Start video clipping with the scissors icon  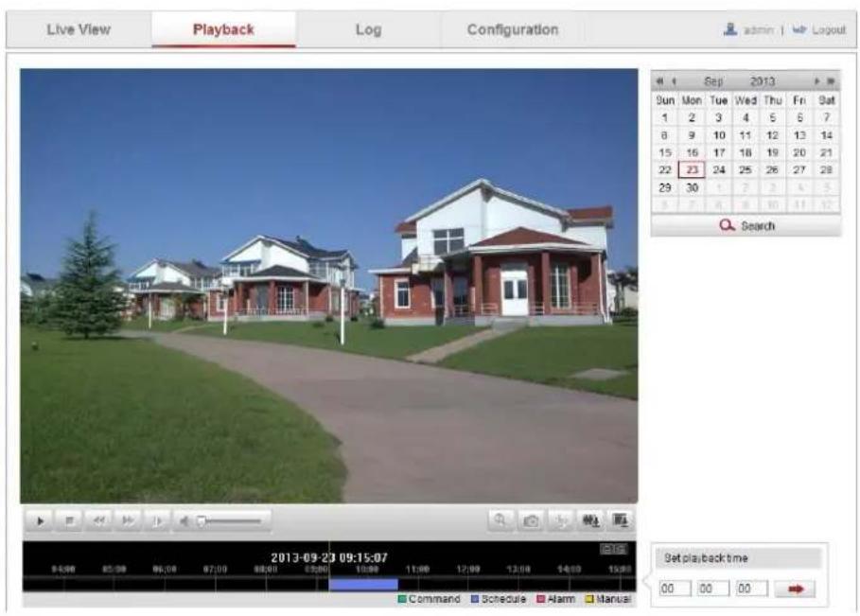click(x=560, y=520)
